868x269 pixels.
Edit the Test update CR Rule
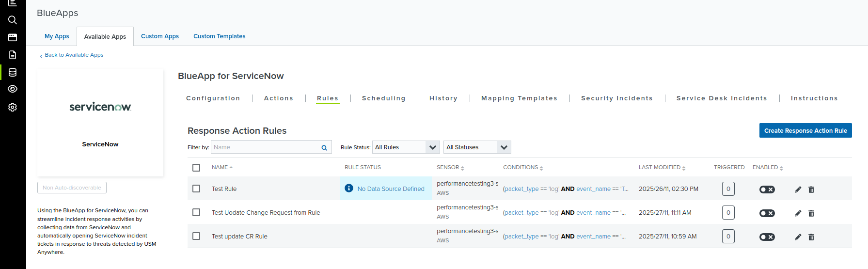pyautogui.click(x=798, y=237)
